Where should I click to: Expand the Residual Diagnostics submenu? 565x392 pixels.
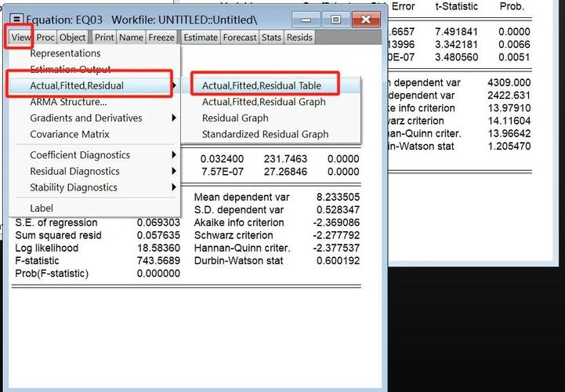pos(74,171)
